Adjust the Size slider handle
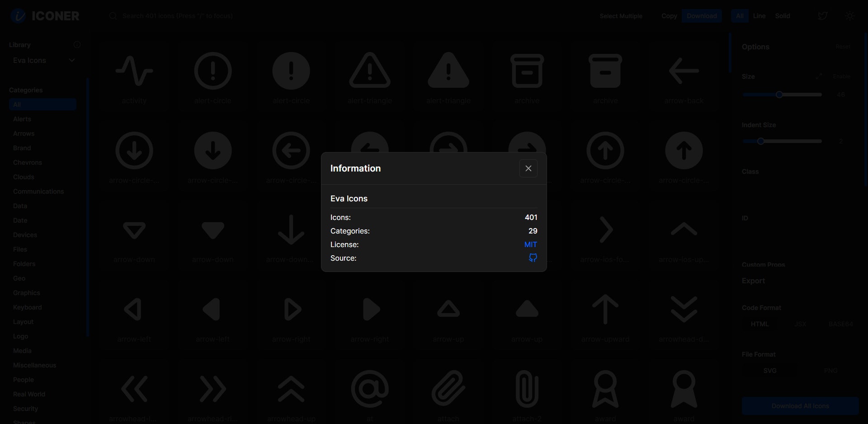The width and height of the screenshot is (868, 424). click(x=779, y=95)
